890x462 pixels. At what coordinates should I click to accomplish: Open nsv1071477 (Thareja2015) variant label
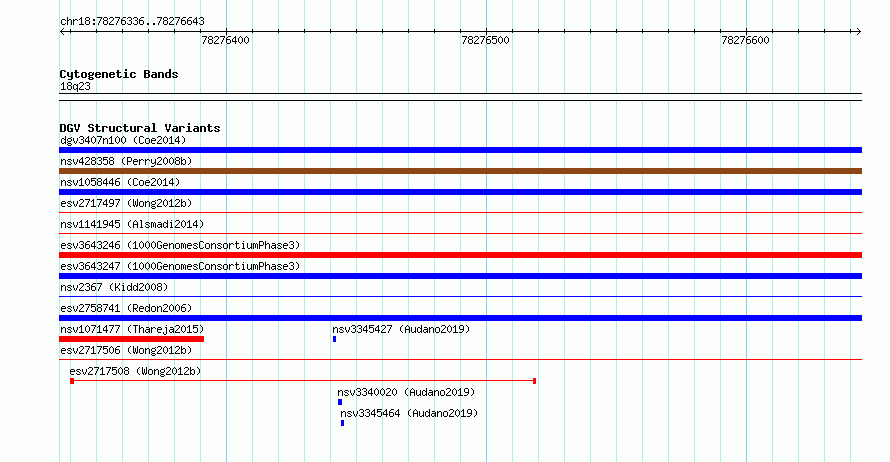132,329
